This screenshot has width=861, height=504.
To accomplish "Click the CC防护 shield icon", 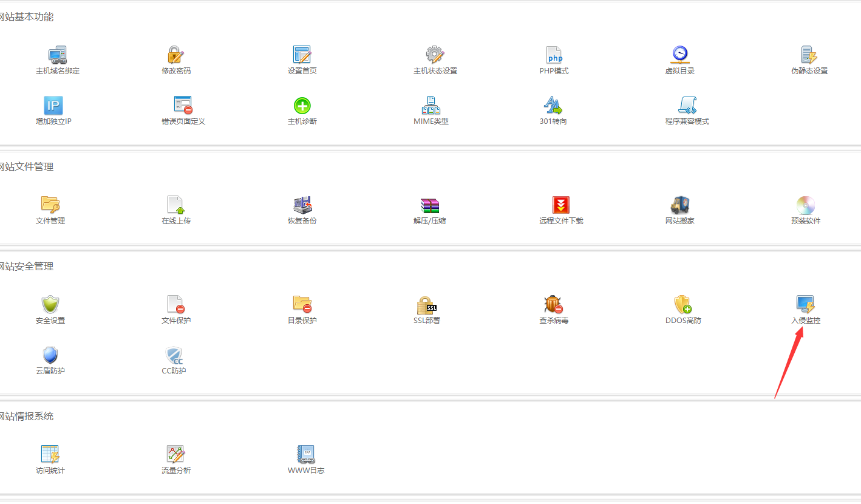I will pos(174,355).
